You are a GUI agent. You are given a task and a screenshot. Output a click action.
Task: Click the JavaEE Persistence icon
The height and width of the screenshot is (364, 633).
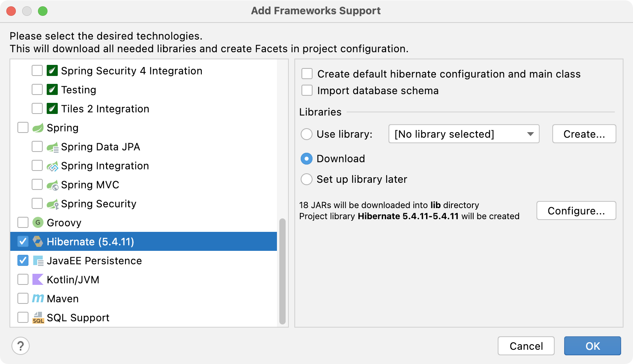[x=38, y=261]
